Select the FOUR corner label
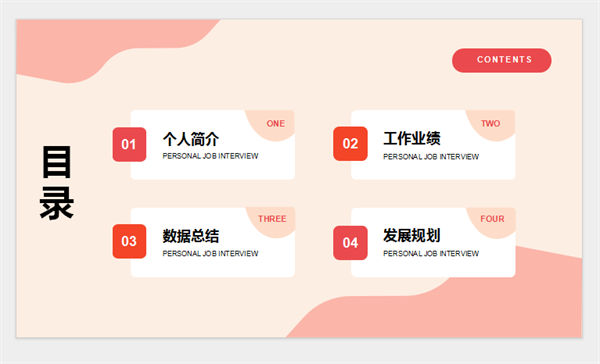Viewport: 600px width, 364px height. coord(492,219)
